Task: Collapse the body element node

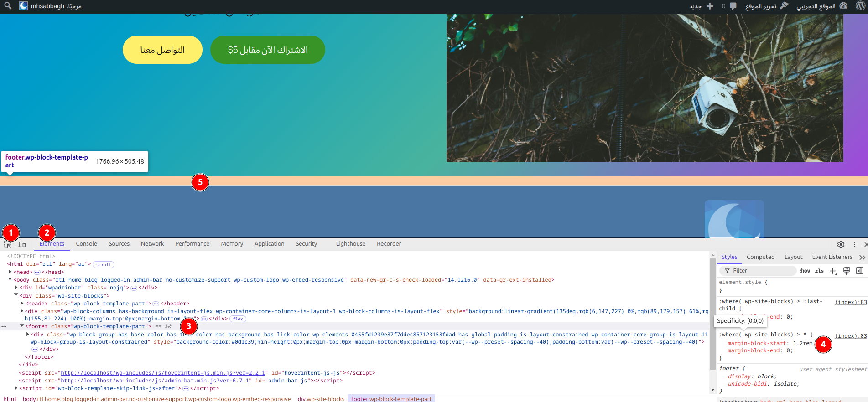Action: click(10, 280)
